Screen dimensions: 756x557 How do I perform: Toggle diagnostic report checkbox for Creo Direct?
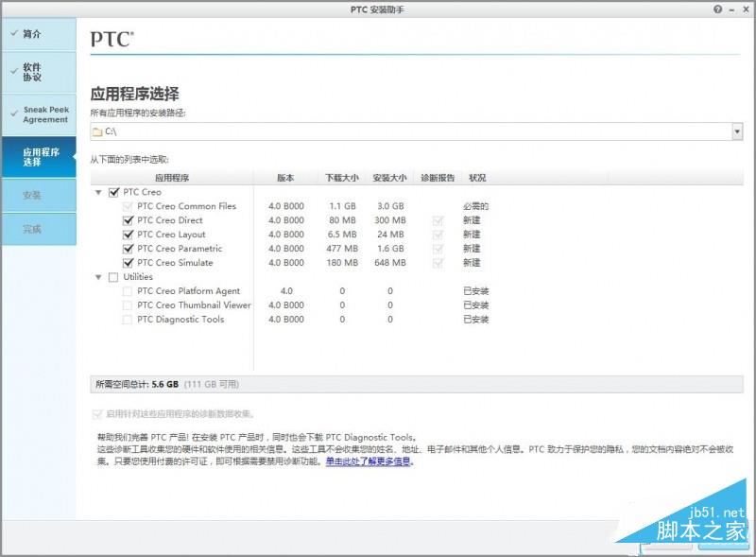(438, 220)
